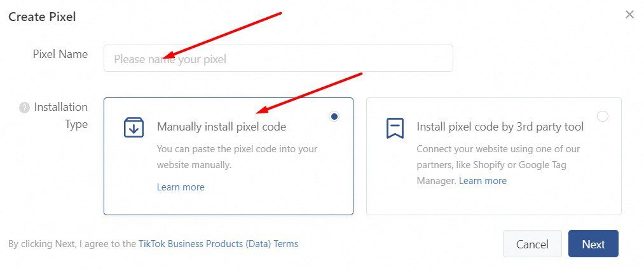
Task: Open Learn more under manual install option
Action: [181, 187]
